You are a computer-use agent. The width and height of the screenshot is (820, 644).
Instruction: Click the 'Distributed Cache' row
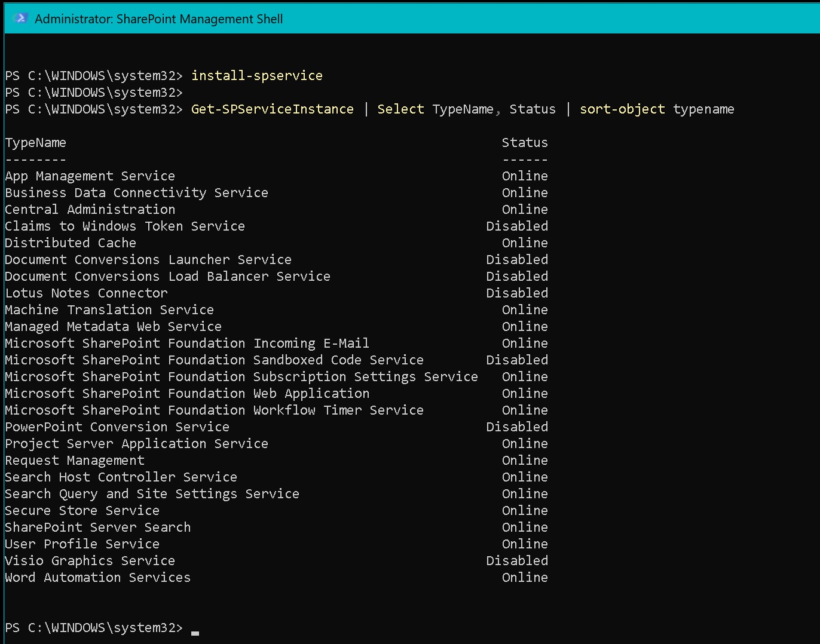(277, 243)
